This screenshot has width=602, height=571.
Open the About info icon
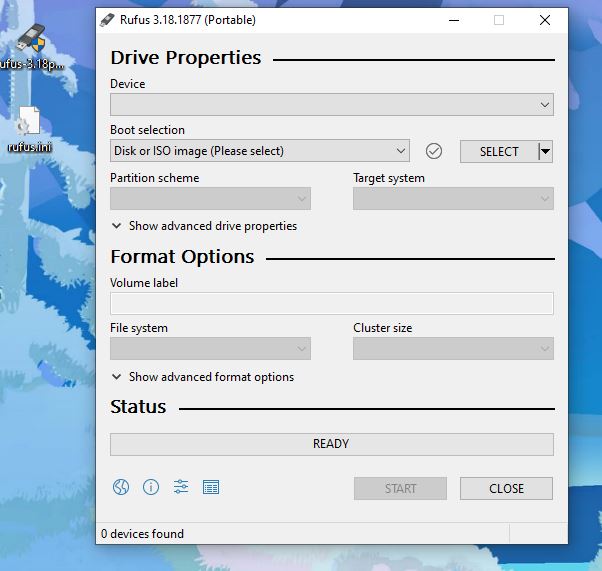151,488
